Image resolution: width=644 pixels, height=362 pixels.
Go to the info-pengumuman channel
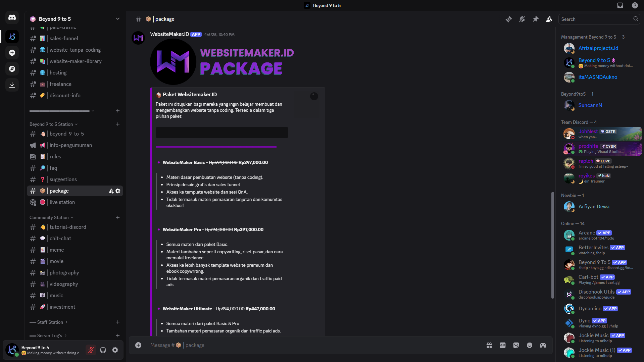75,145
